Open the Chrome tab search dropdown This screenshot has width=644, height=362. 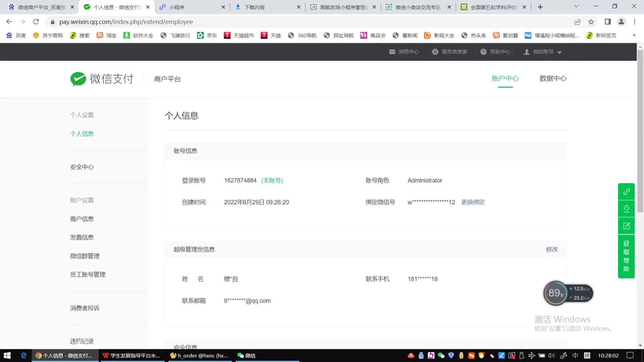click(x=577, y=7)
